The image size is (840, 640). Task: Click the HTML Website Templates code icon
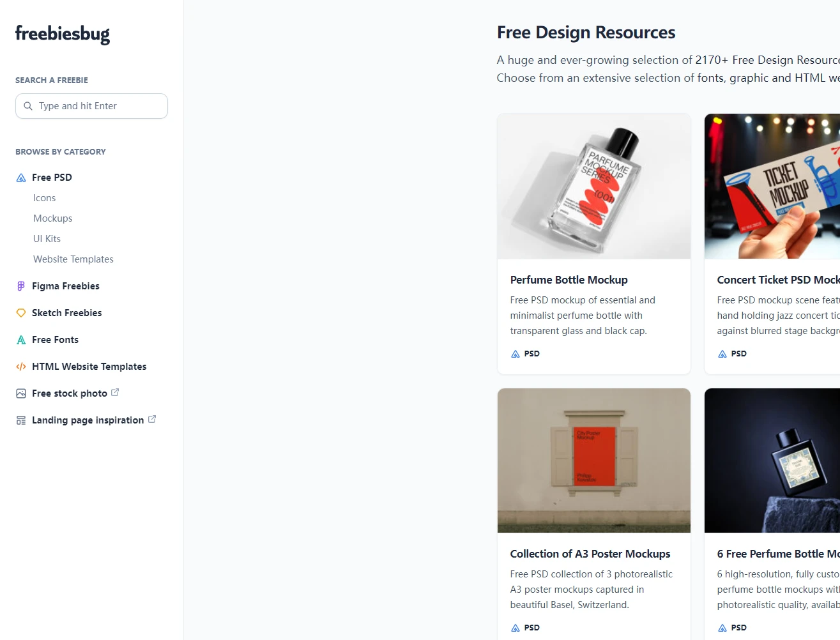(x=21, y=367)
